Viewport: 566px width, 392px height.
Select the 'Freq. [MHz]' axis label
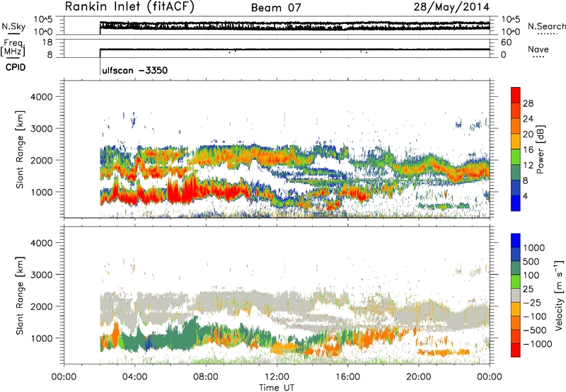pyautogui.click(x=13, y=47)
